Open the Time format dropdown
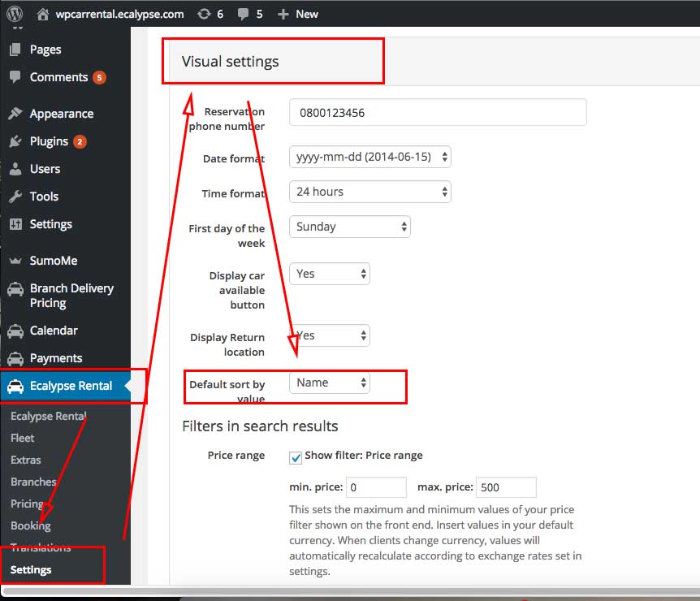Viewport: 700px width, 601px height. [370, 192]
